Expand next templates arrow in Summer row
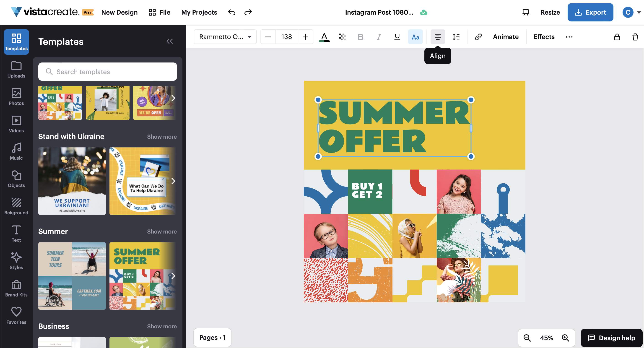644x348 pixels. pos(173,276)
